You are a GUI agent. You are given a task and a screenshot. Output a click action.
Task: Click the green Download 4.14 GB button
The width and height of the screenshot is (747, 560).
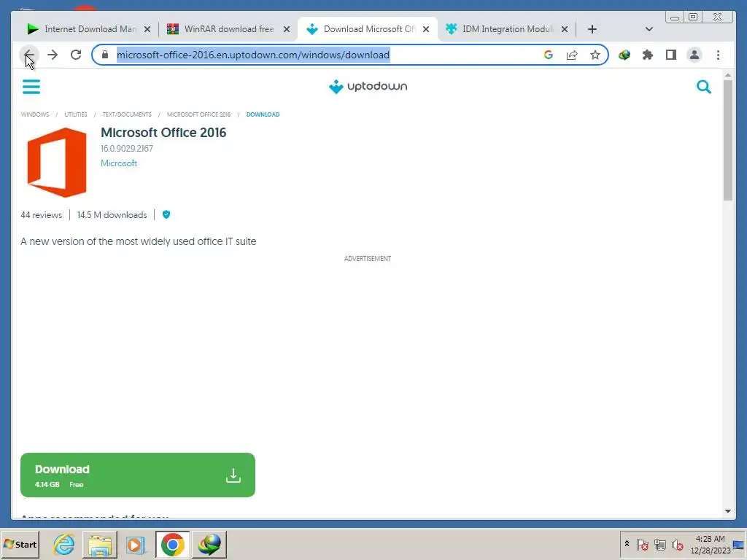coord(138,475)
